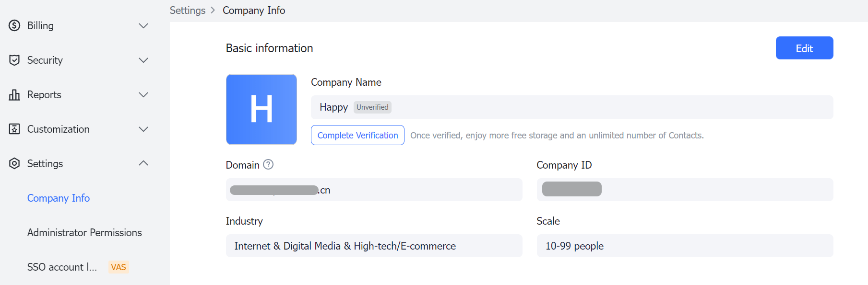Select the Security shield icon

[x=14, y=60]
